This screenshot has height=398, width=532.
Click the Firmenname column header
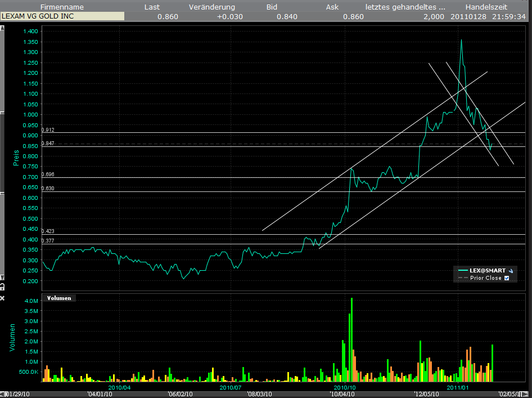tap(62, 7)
